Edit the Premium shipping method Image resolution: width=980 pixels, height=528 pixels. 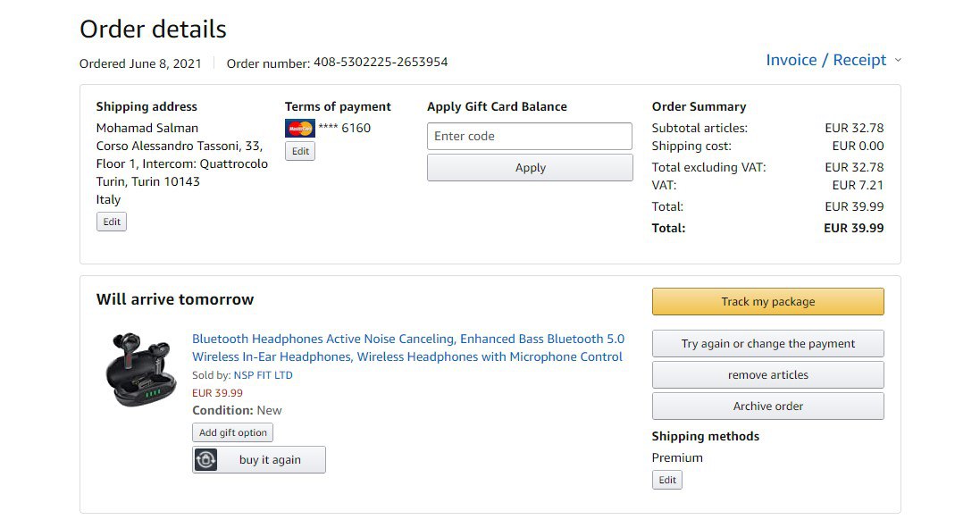(x=667, y=480)
